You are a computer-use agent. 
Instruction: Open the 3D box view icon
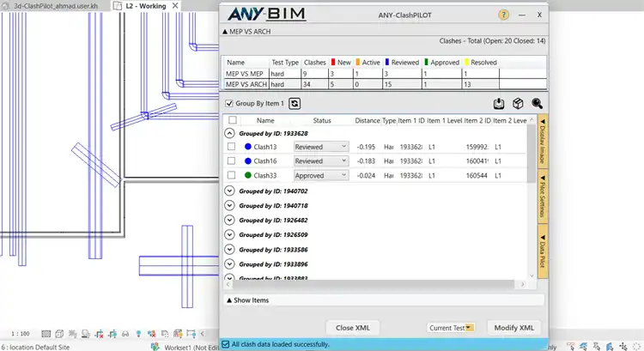(518, 104)
